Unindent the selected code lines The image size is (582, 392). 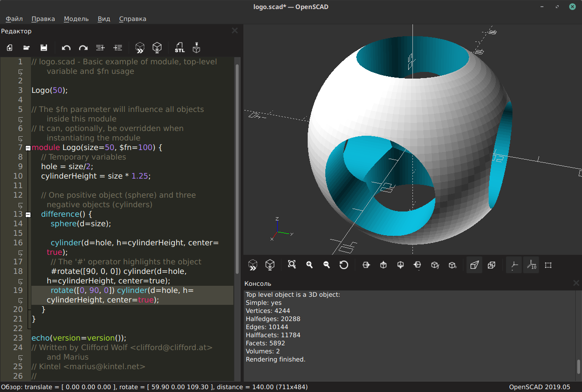(100, 48)
